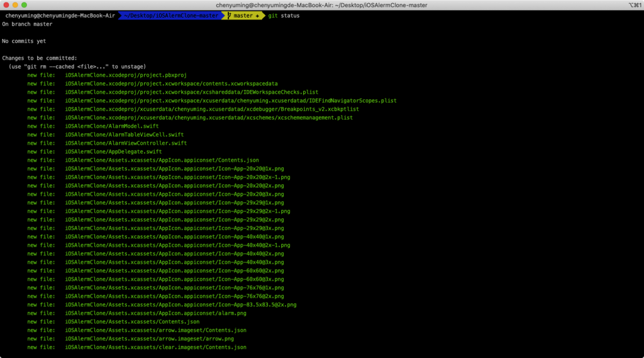Click the git branch icon in prompt

pos(229,16)
